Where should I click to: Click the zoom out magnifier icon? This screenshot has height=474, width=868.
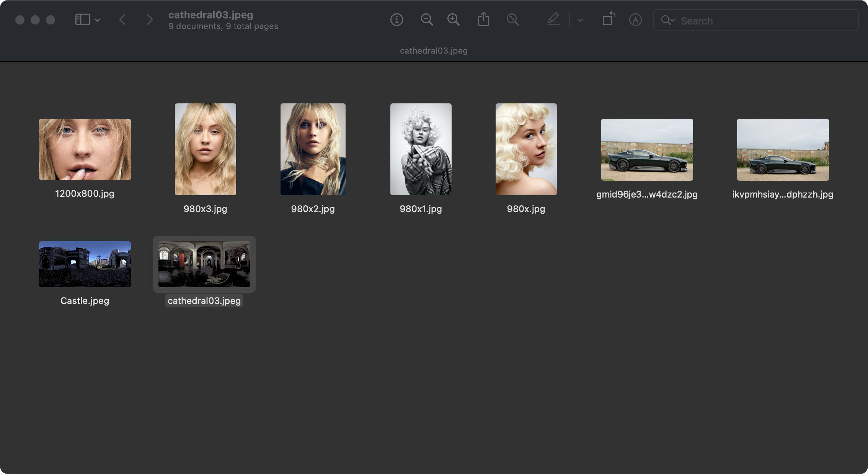coord(427,20)
